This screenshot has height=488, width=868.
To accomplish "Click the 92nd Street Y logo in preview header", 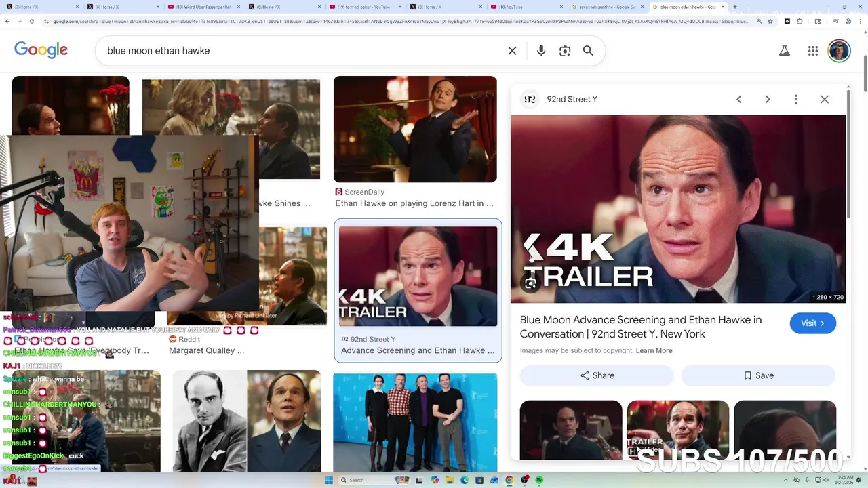I will tap(530, 99).
